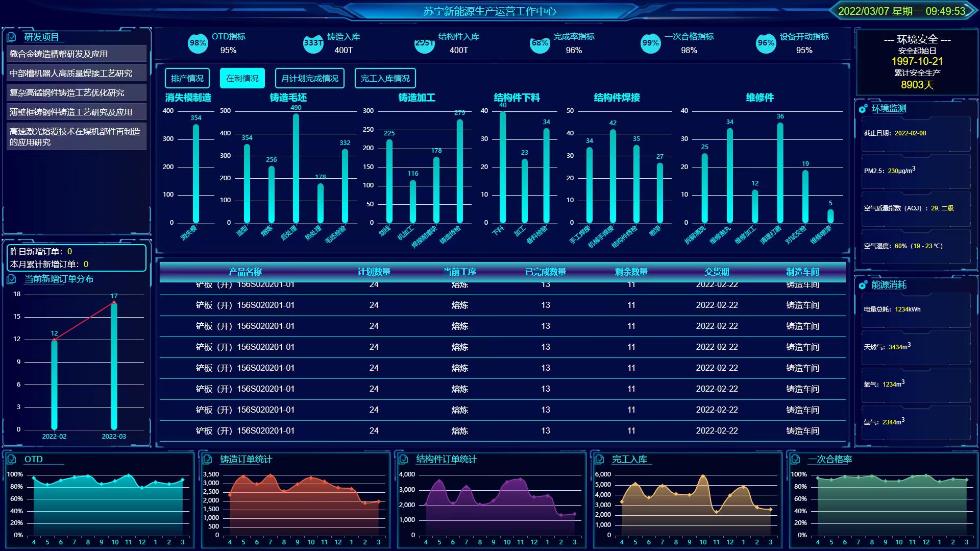Click the 当前新增订单分布 panel icon
The image size is (980, 551).
point(11,279)
